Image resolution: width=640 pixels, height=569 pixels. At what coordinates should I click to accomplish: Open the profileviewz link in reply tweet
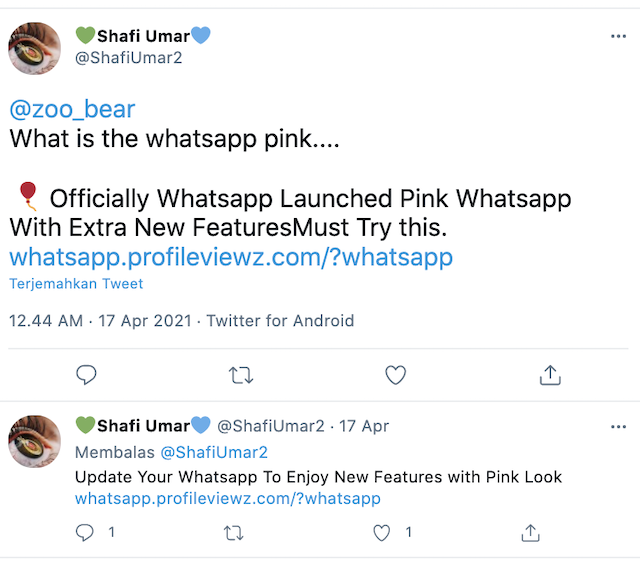pyautogui.click(x=228, y=498)
